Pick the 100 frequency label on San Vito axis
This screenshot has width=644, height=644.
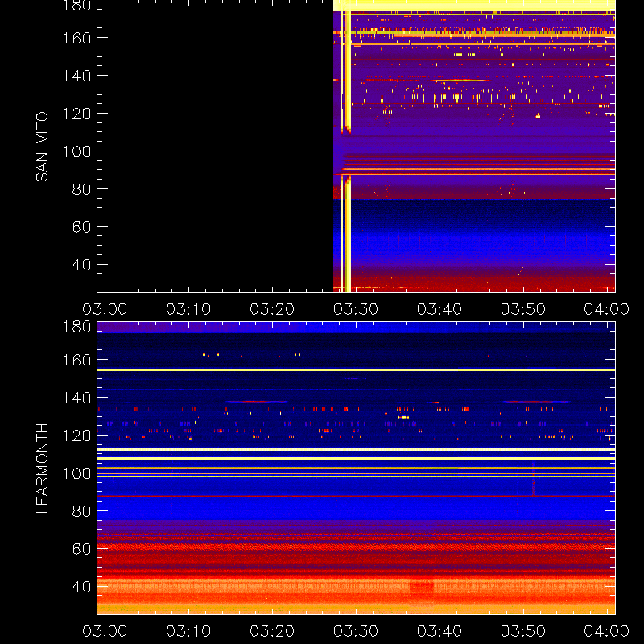tap(76, 151)
